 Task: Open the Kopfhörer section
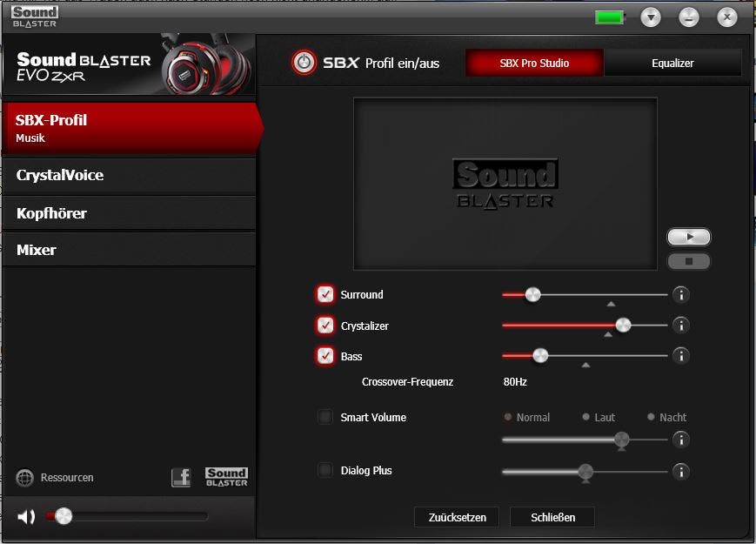tap(130, 213)
